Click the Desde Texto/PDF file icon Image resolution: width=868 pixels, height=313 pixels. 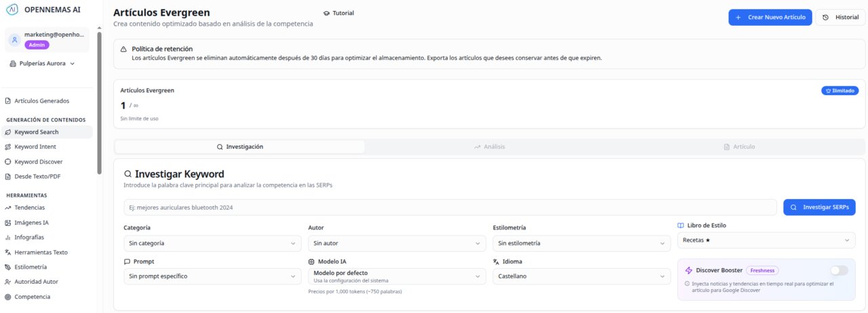[8, 177]
